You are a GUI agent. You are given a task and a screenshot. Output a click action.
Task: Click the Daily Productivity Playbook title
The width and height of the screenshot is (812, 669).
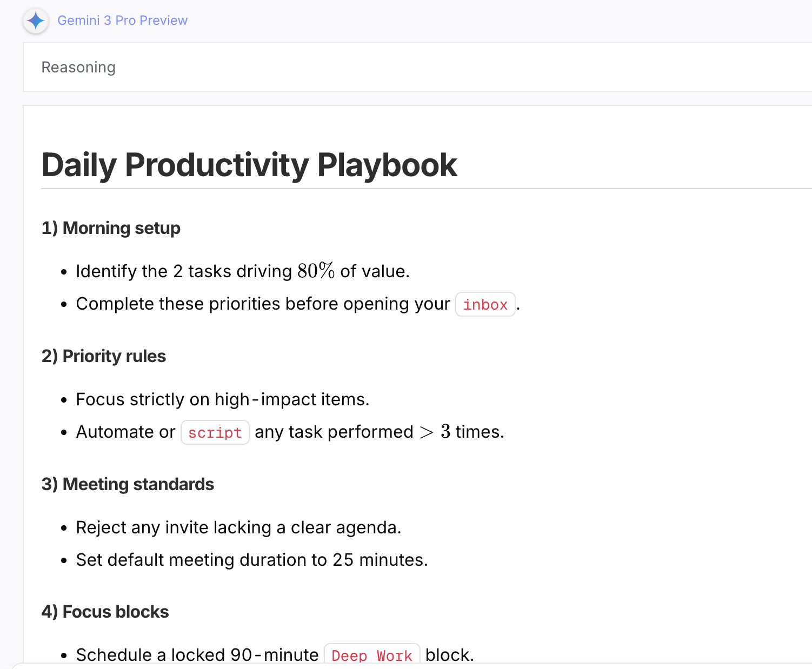click(249, 165)
